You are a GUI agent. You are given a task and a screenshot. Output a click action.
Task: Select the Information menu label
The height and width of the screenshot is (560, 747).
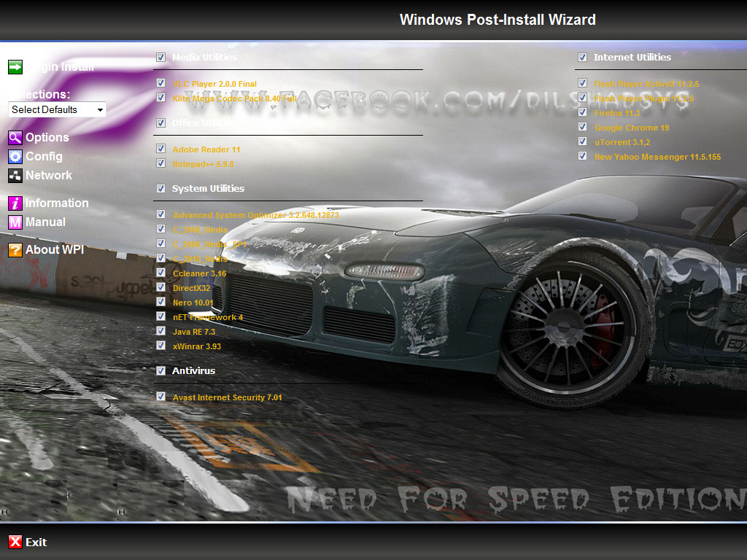tap(57, 203)
